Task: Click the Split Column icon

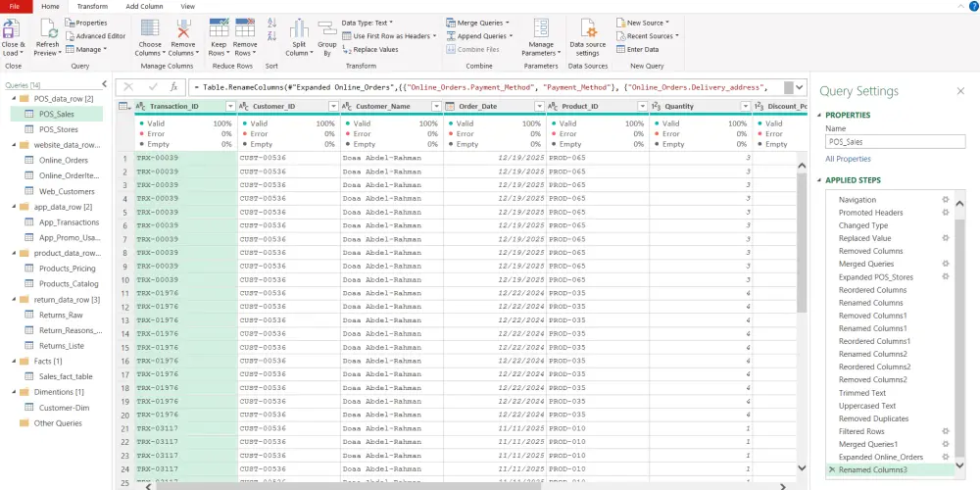Action: click(x=299, y=28)
